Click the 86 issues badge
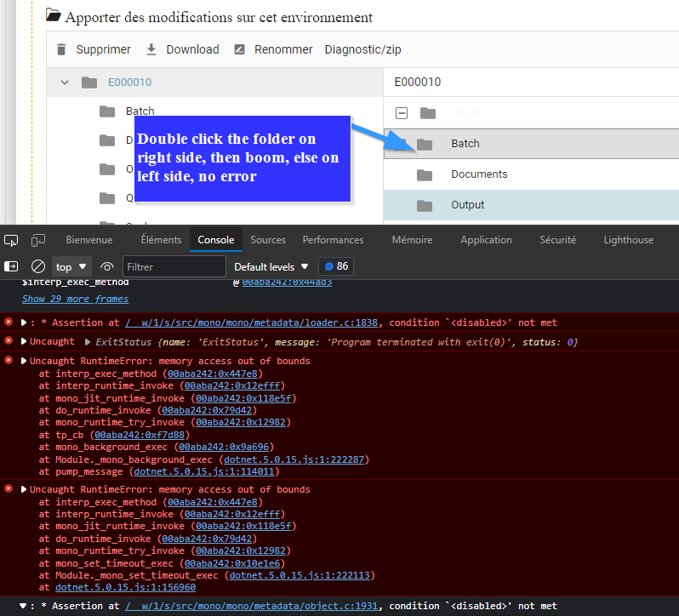Image resolution: width=679 pixels, height=616 pixels. (336, 266)
